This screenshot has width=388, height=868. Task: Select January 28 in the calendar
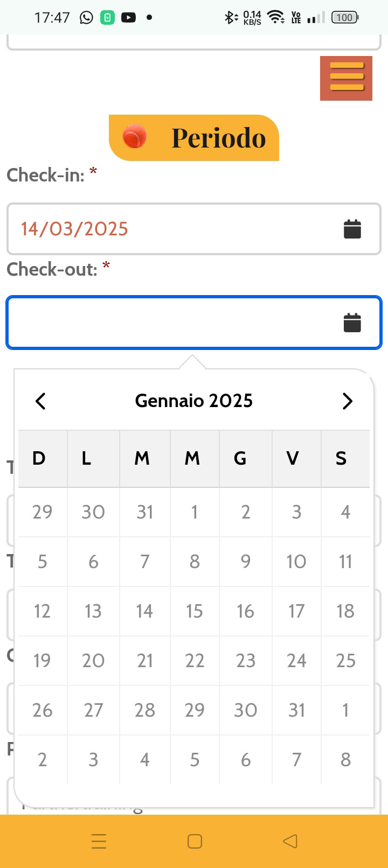click(x=144, y=710)
